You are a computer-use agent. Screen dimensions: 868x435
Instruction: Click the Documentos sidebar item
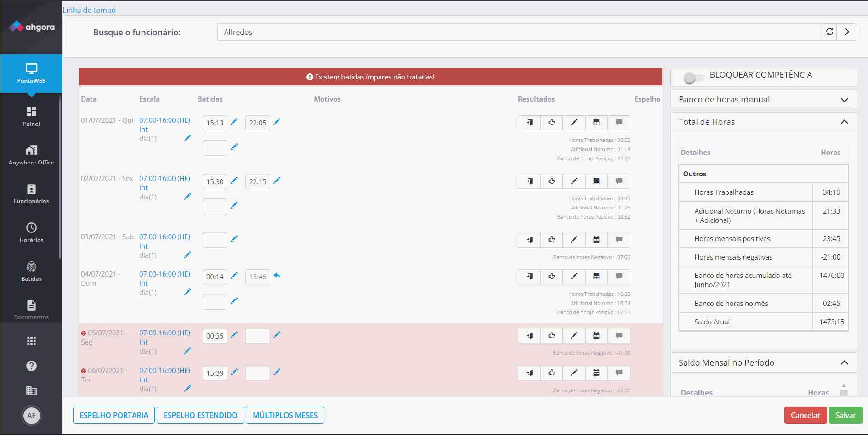click(x=31, y=310)
